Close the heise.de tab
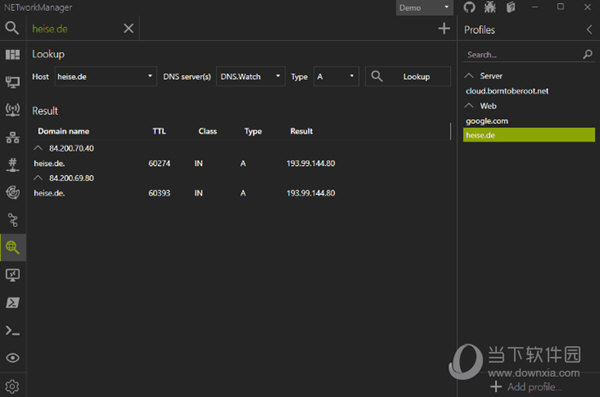Viewport: 600px width, 397px height. (x=129, y=28)
